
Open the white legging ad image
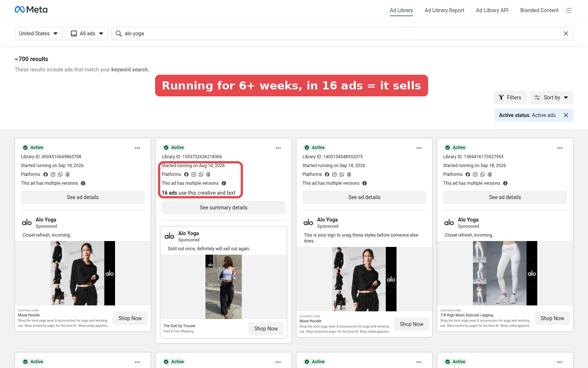[505, 273]
